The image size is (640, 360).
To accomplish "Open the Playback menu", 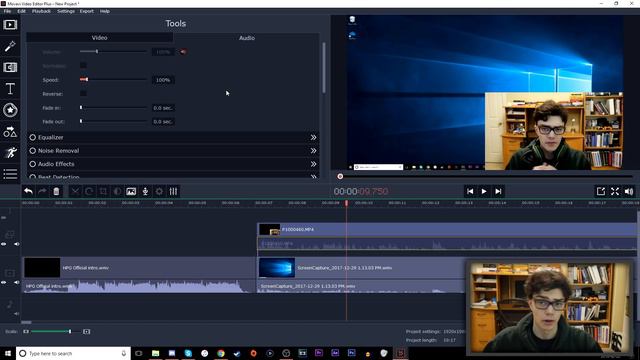I will coord(41,11).
